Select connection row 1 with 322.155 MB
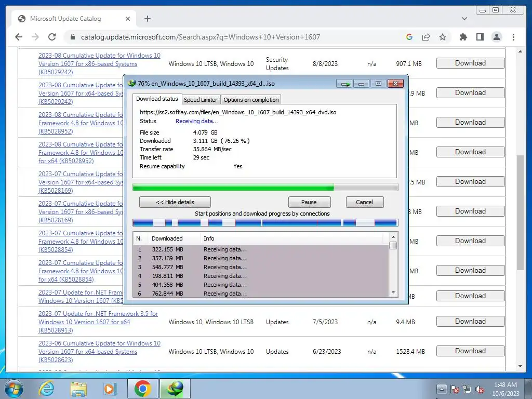The height and width of the screenshot is (399, 532). [x=261, y=249]
